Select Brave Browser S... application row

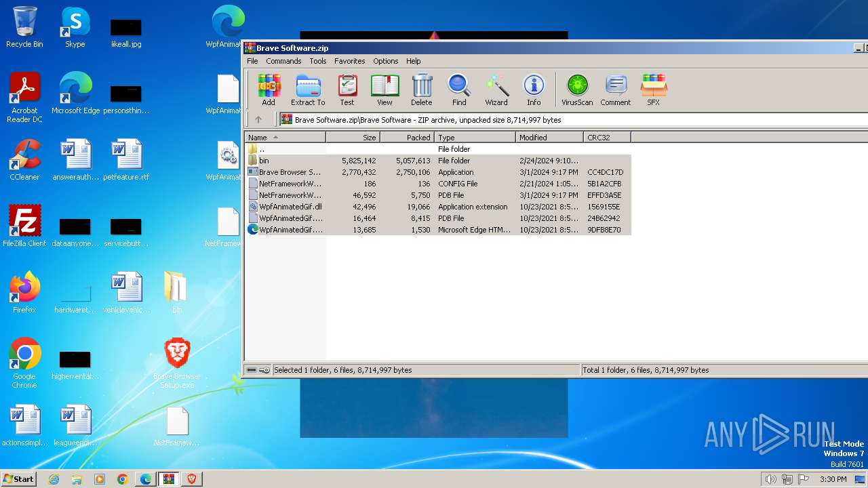pyautogui.click(x=438, y=172)
